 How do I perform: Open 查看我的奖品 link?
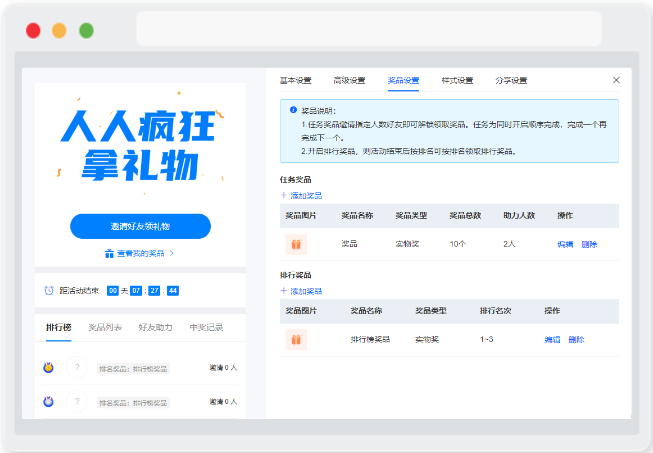[x=141, y=253]
